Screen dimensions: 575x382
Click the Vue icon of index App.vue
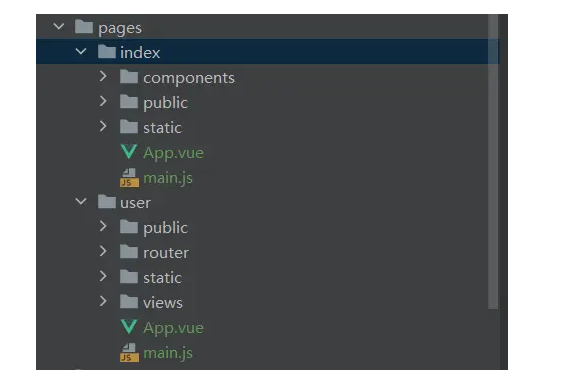(129, 152)
